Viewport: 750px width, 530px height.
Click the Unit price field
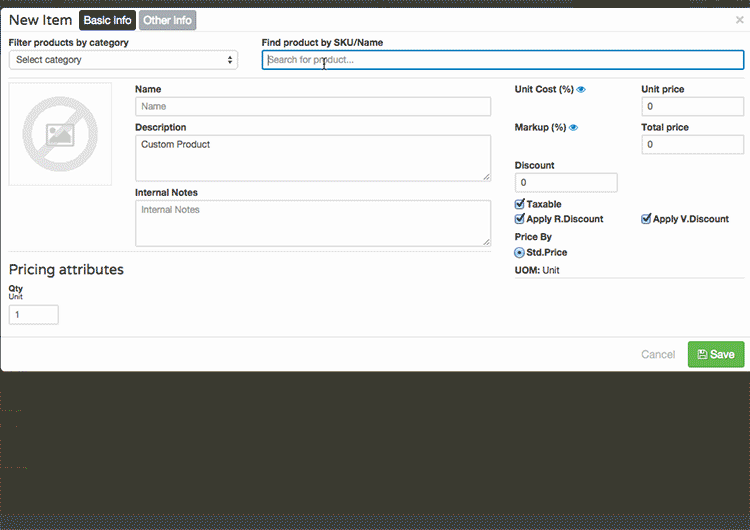[693, 106]
